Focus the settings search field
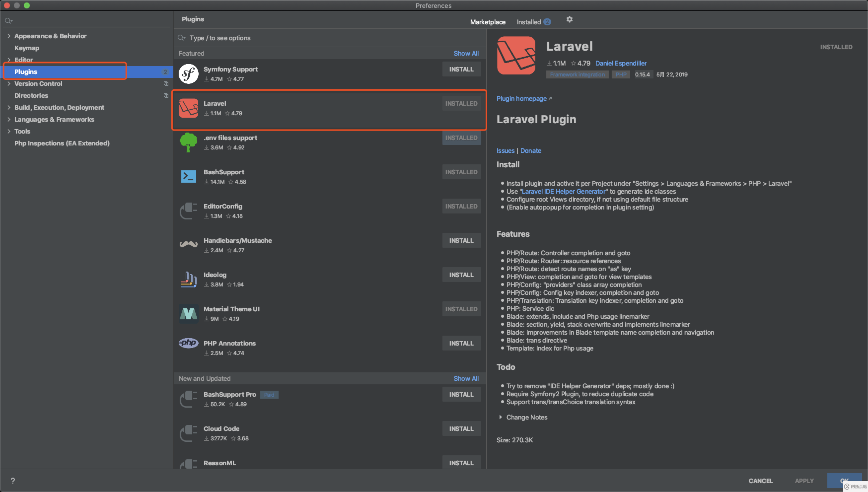868x492 pixels. coord(87,21)
